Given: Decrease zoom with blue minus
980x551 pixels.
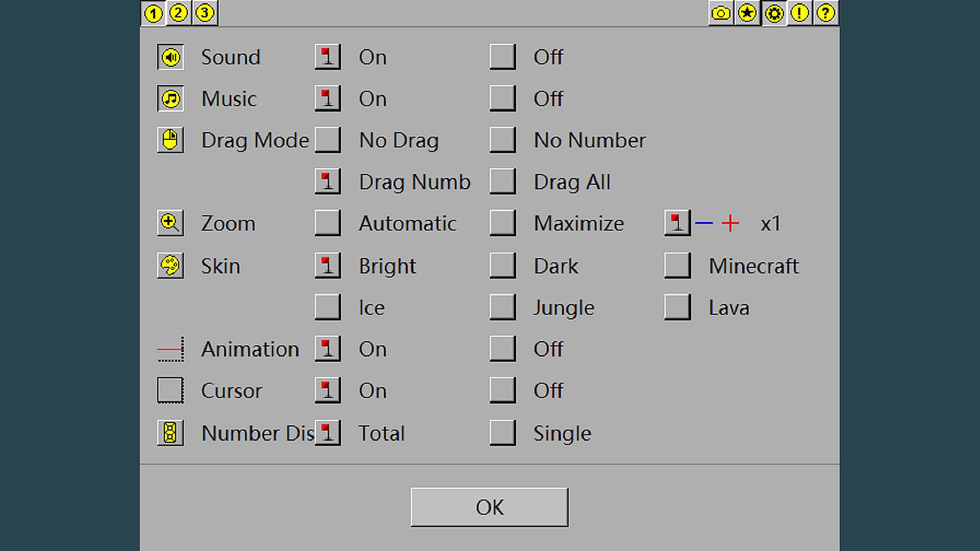Looking at the screenshot, I should tap(704, 223).
